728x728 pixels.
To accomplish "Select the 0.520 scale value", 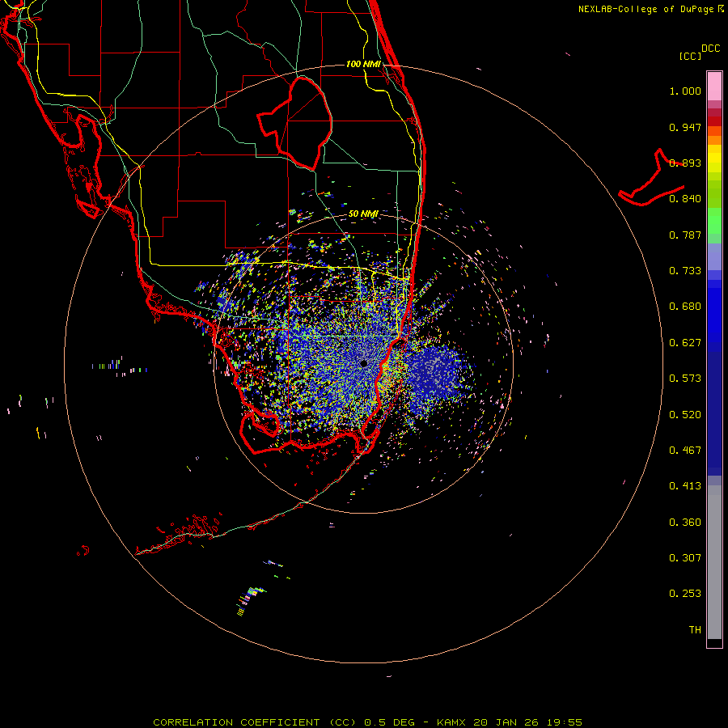I will [685, 415].
